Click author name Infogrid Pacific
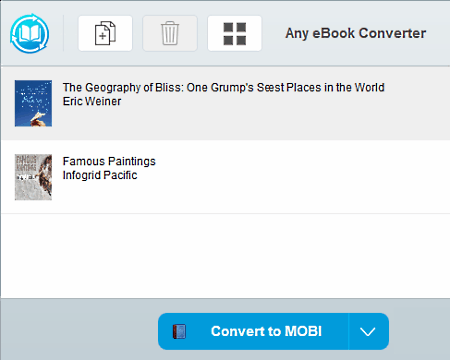Screen dimensions: 450x360 click(100, 175)
